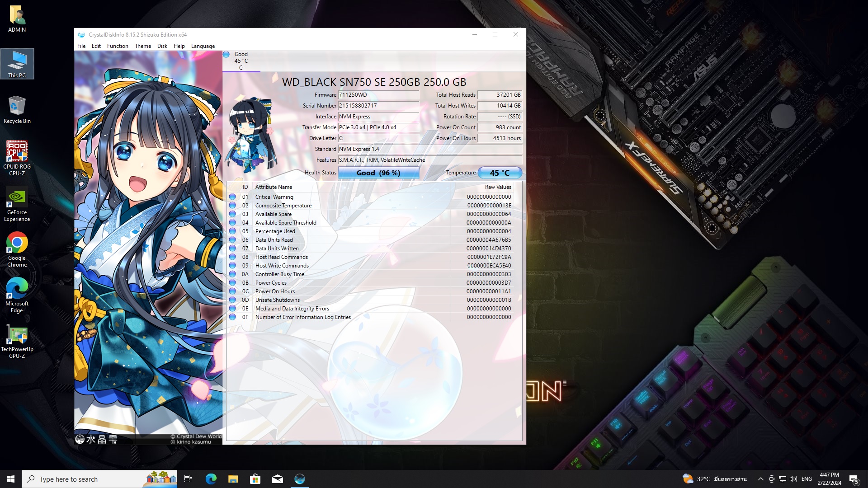This screenshot has width=868, height=488.
Task: Click the Serial Number field
Action: click(x=378, y=106)
